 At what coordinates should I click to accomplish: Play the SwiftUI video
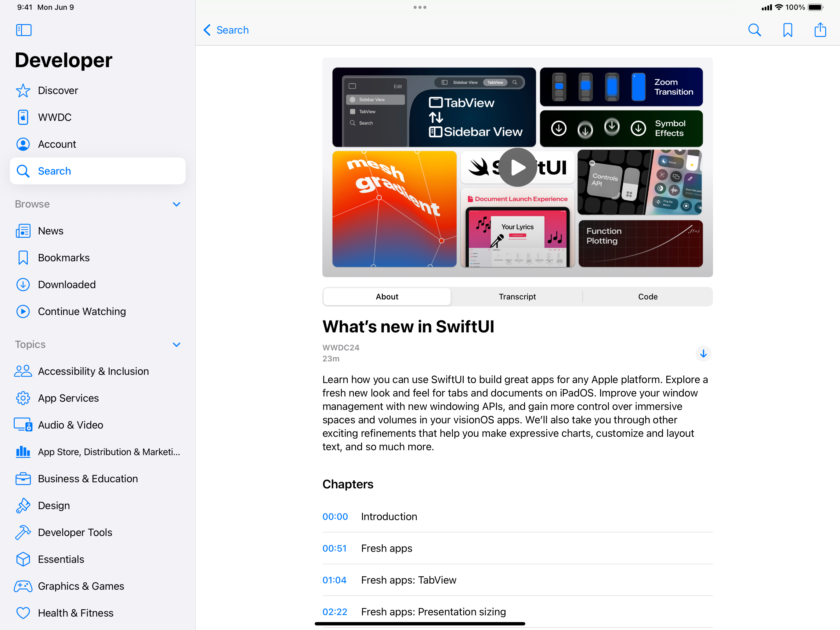pyautogui.click(x=517, y=168)
